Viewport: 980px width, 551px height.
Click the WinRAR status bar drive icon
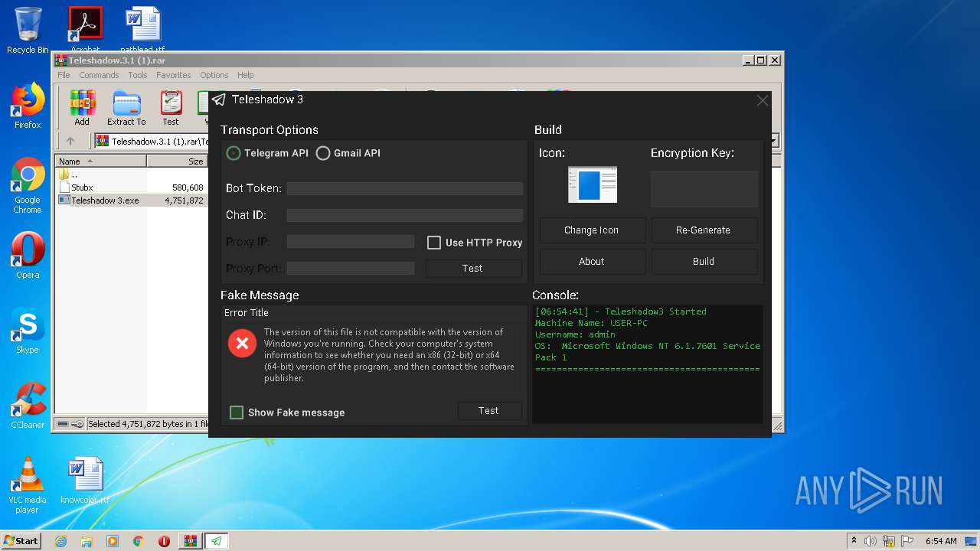click(x=64, y=424)
